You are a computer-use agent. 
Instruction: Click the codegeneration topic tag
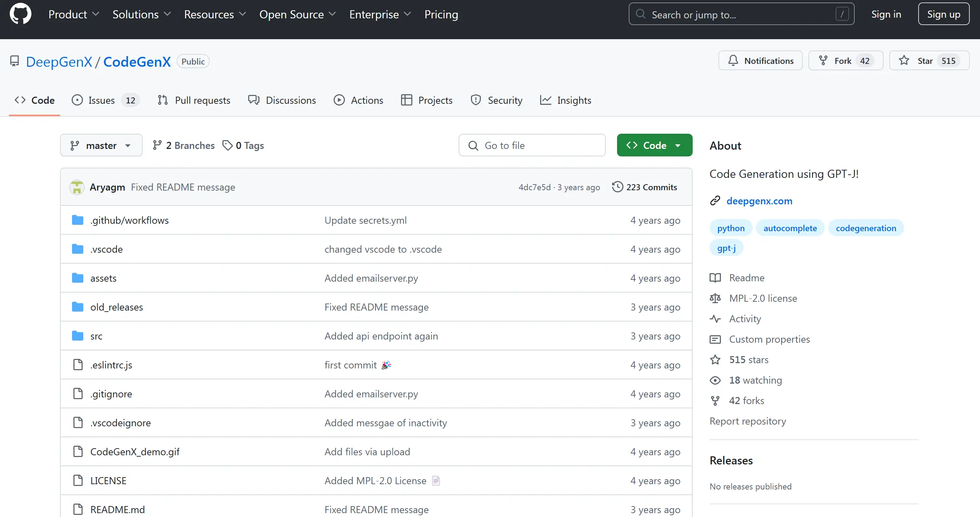(866, 228)
